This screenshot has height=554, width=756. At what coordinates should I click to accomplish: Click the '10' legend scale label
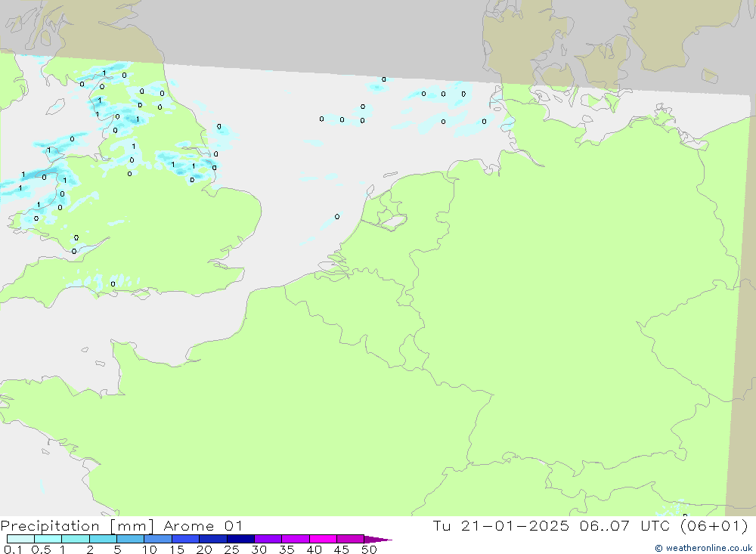click(x=150, y=549)
